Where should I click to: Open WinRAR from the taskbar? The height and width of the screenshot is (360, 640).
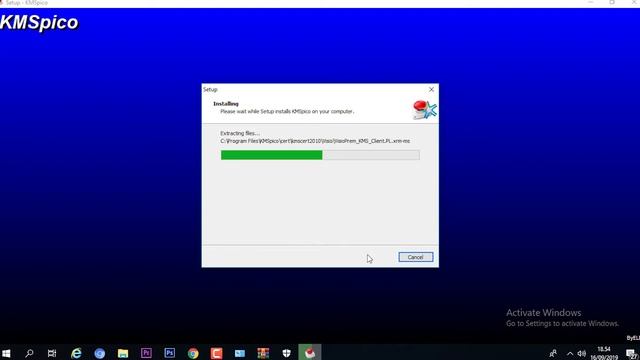click(263, 353)
